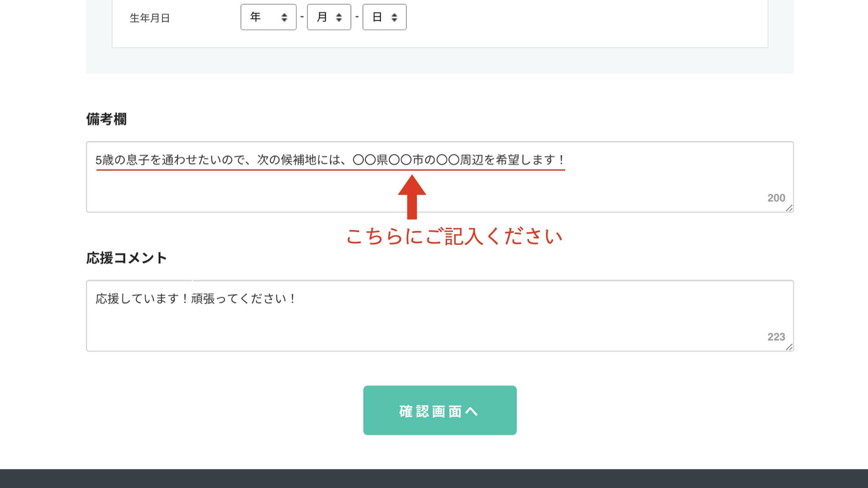This screenshot has height=488, width=868.
Task: Click the 備考欄 textarea resize handle
Action: [789, 208]
